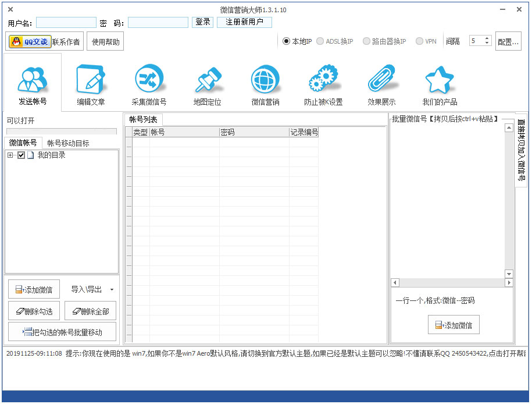Expand the 我的目录 tree node

(x=10, y=155)
